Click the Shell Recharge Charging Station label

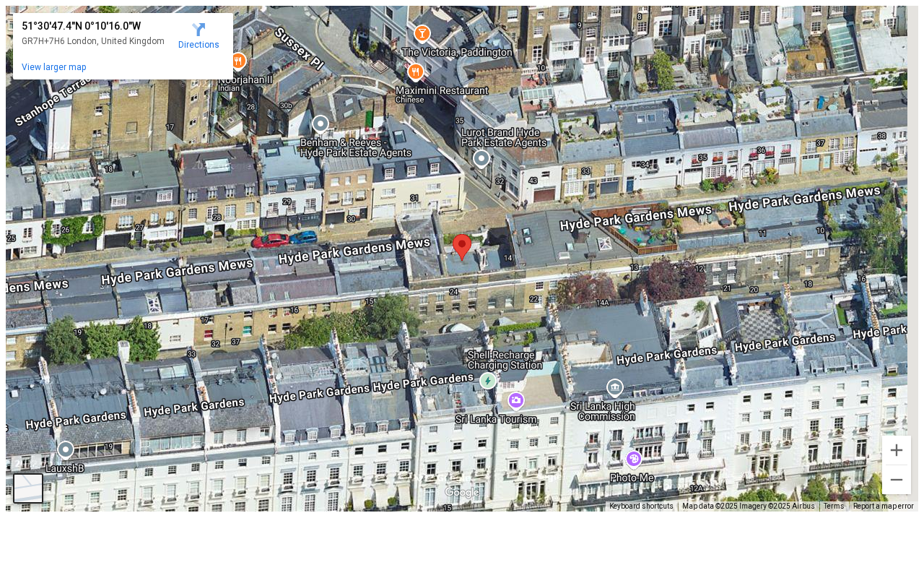click(x=504, y=360)
